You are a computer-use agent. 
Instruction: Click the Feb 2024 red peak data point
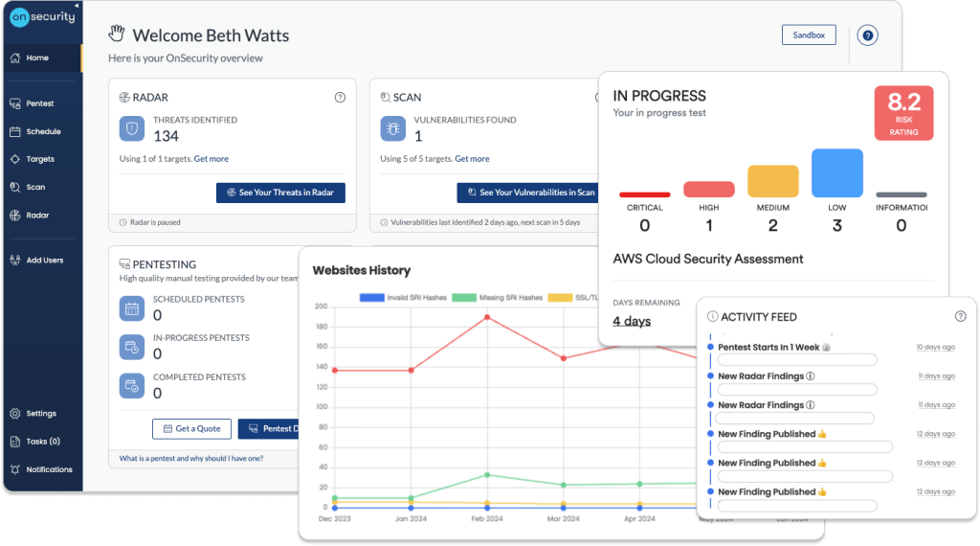pyautogui.click(x=487, y=317)
